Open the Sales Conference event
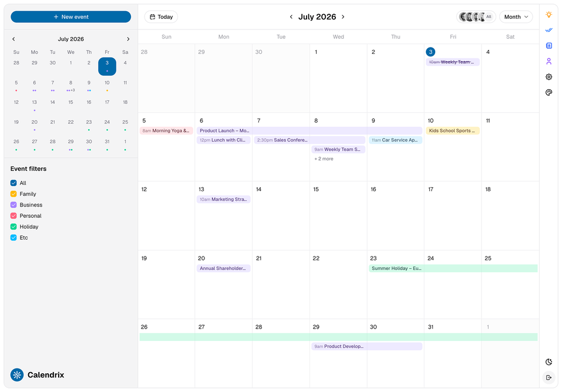This screenshot has height=392, width=562. pyautogui.click(x=309, y=140)
